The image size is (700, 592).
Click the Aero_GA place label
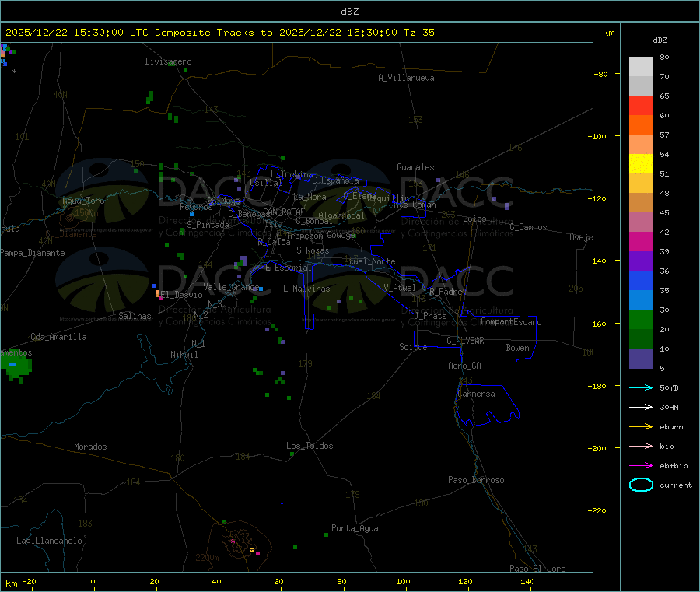[464, 365]
